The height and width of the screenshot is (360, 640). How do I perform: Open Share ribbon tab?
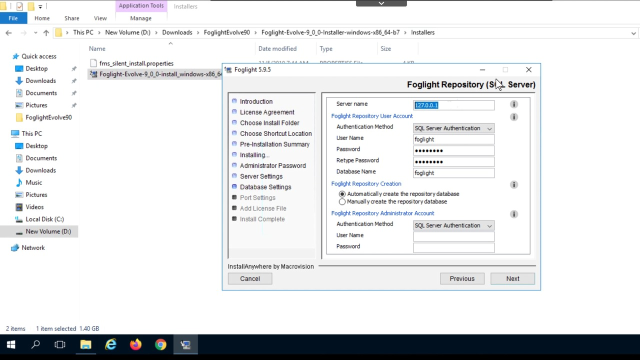72,18
